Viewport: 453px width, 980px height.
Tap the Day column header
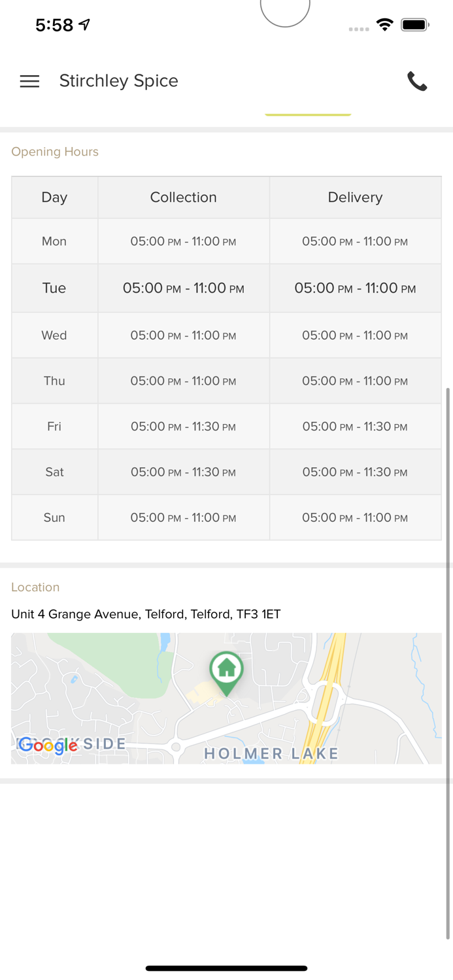pos(54,197)
